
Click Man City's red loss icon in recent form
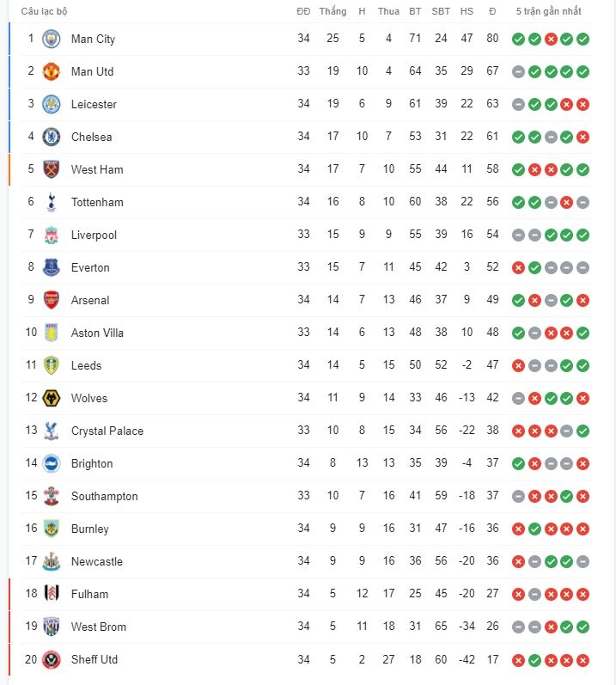[551, 40]
